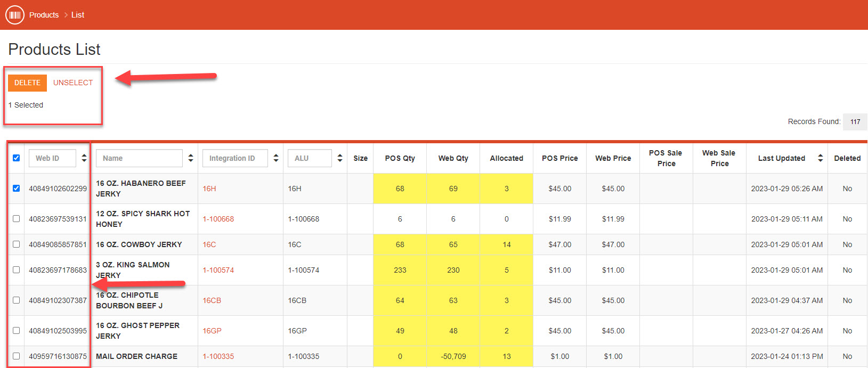
Task: Click the Web Qty value -50,709
Action: (x=453, y=356)
